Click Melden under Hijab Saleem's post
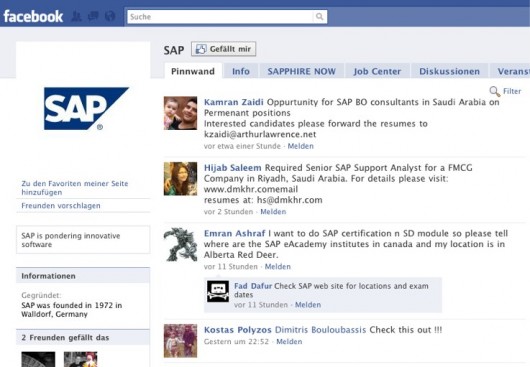The width and height of the screenshot is (530, 367). 273,212
